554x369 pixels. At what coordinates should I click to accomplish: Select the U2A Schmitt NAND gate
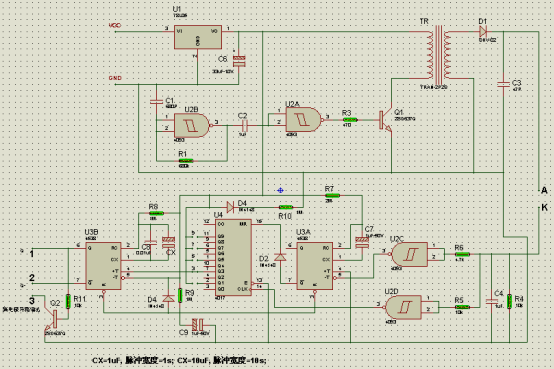coord(304,119)
